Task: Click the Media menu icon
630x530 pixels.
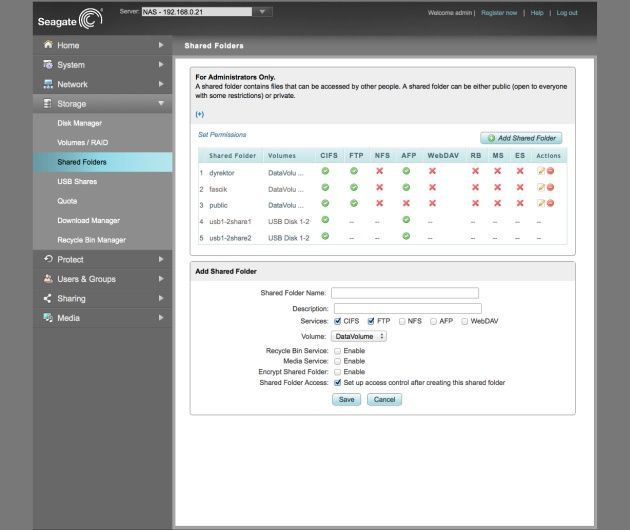Action: (48, 317)
